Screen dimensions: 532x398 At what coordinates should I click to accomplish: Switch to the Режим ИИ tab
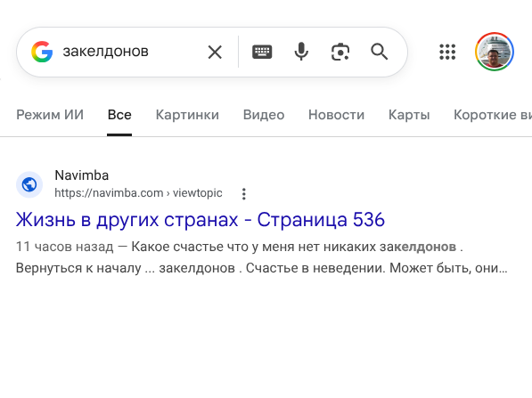(x=50, y=115)
